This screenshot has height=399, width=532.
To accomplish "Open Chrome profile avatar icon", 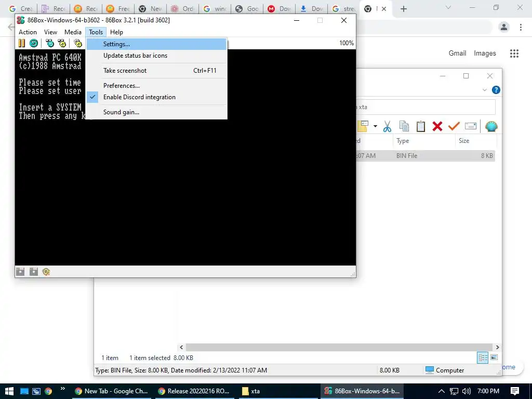I will click(504, 27).
